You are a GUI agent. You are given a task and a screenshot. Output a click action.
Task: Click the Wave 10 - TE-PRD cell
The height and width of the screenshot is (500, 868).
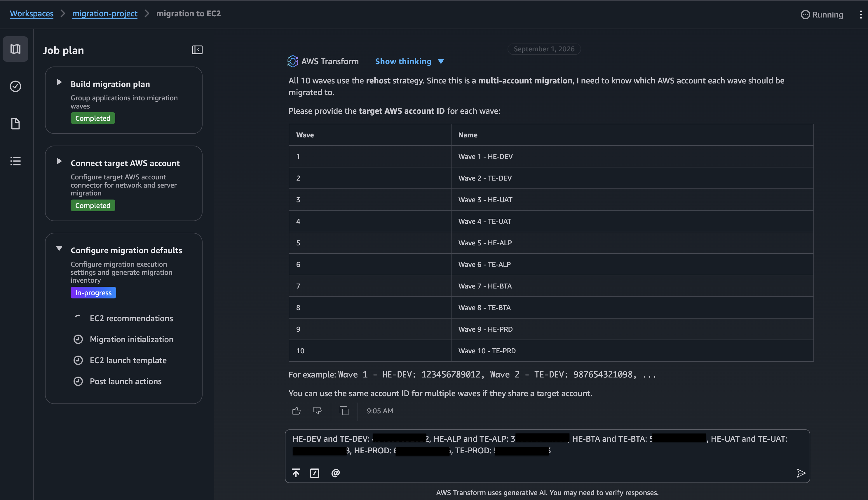[632, 351]
